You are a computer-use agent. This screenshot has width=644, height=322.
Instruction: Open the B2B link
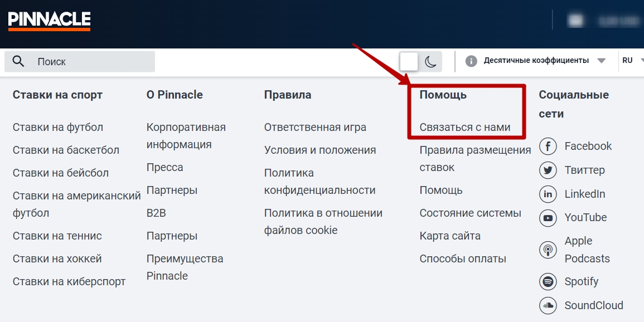[x=156, y=213]
